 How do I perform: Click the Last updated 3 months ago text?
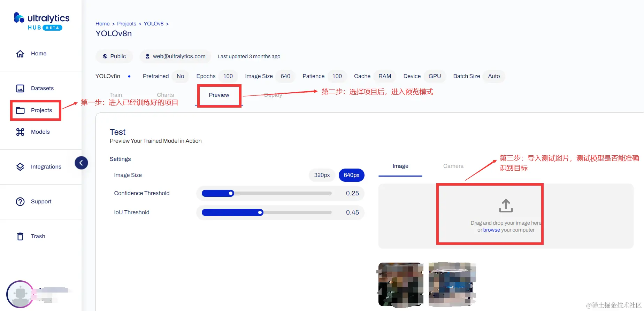[249, 56]
